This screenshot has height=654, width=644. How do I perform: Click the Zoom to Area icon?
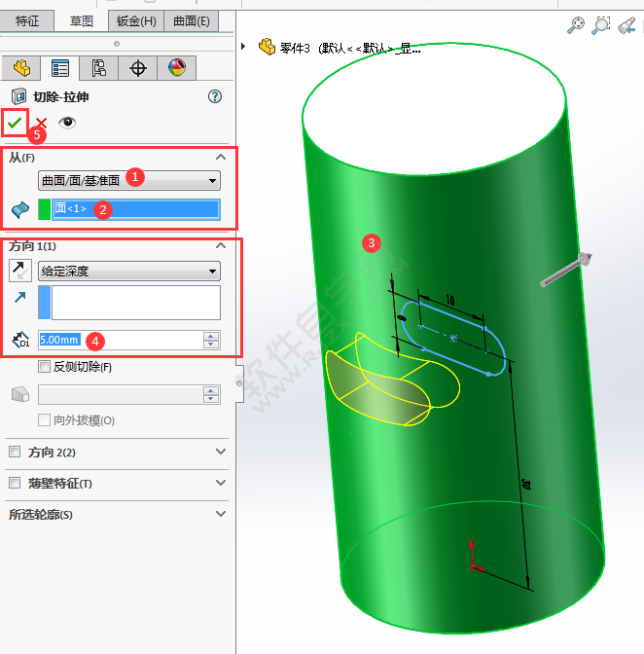[600, 25]
